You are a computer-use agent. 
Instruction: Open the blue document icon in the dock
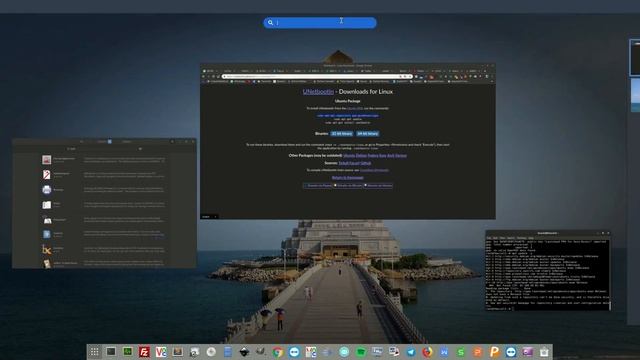click(228, 352)
